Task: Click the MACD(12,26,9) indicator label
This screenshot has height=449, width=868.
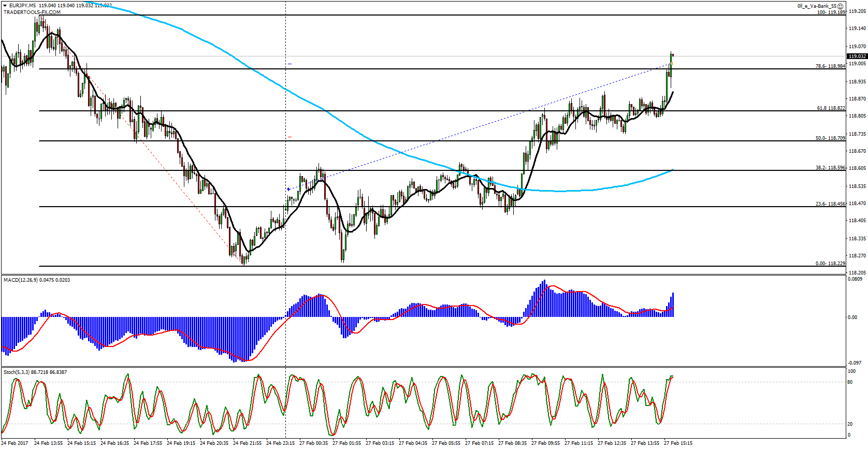Action: (21, 280)
